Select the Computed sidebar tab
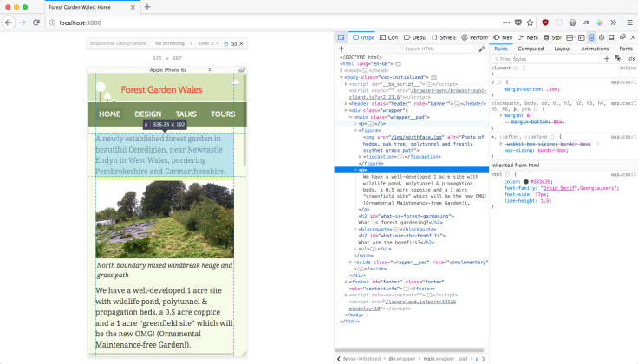 (x=531, y=49)
